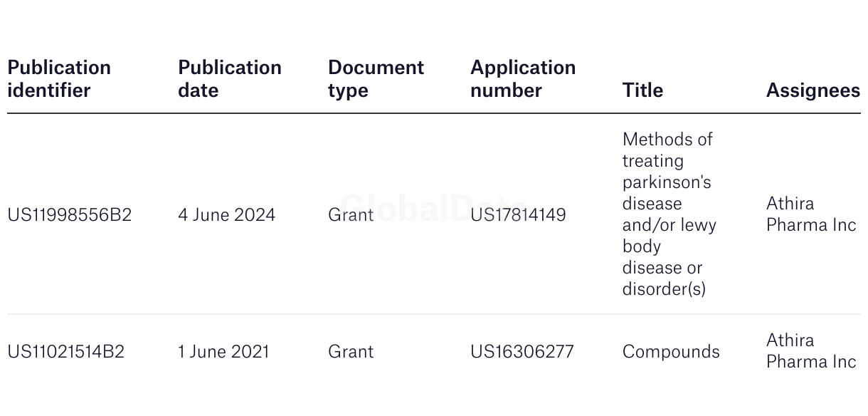Screen dimensions: 868x416
Task: Click Athira Pharma Inc in first row
Action: [811, 214]
